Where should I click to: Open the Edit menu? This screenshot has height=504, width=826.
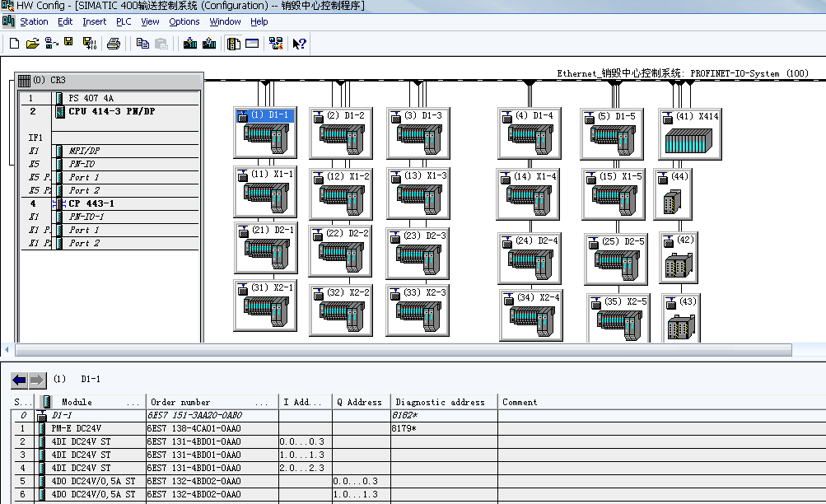pos(65,21)
